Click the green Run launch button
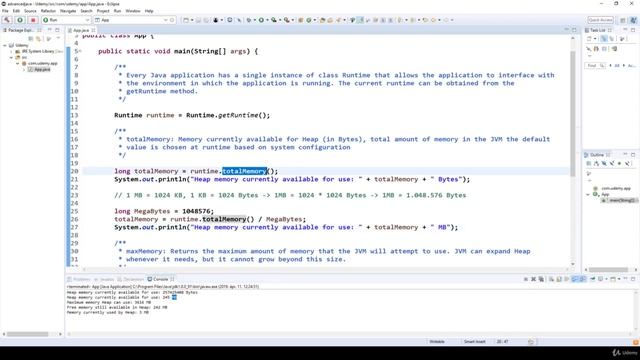 pyautogui.click(x=20, y=20)
